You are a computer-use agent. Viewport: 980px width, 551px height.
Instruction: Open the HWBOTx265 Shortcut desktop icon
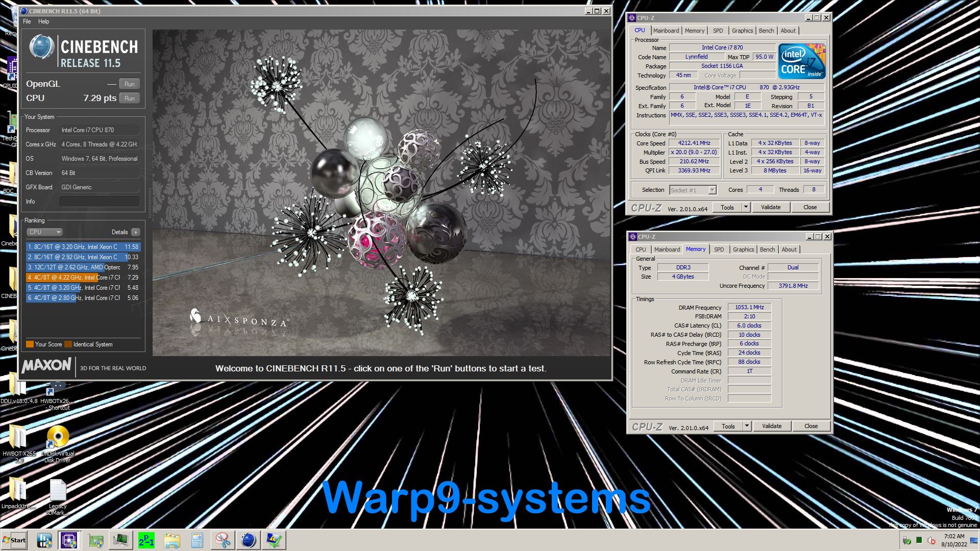58,396
